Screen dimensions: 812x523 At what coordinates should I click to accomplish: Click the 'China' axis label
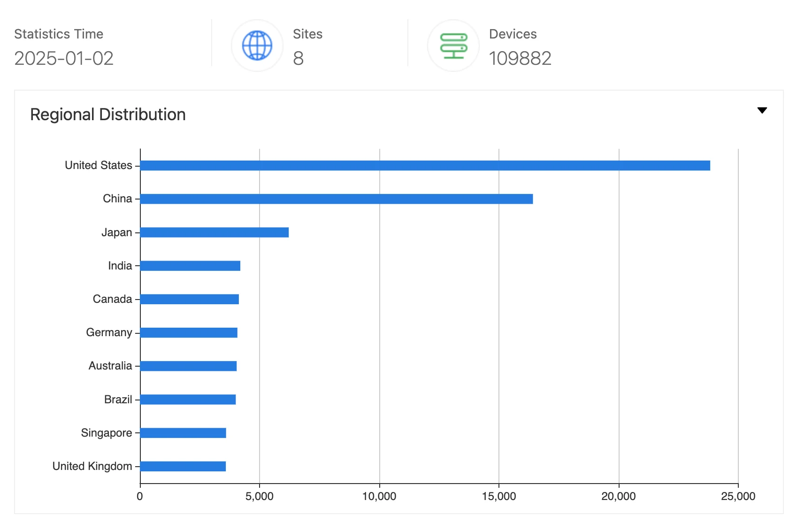point(117,199)
